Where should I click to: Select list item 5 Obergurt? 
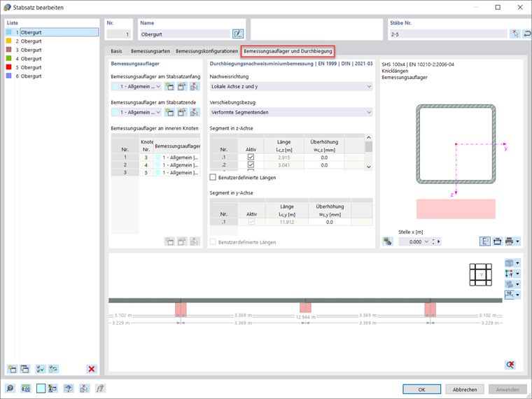(x=52, y=67)
